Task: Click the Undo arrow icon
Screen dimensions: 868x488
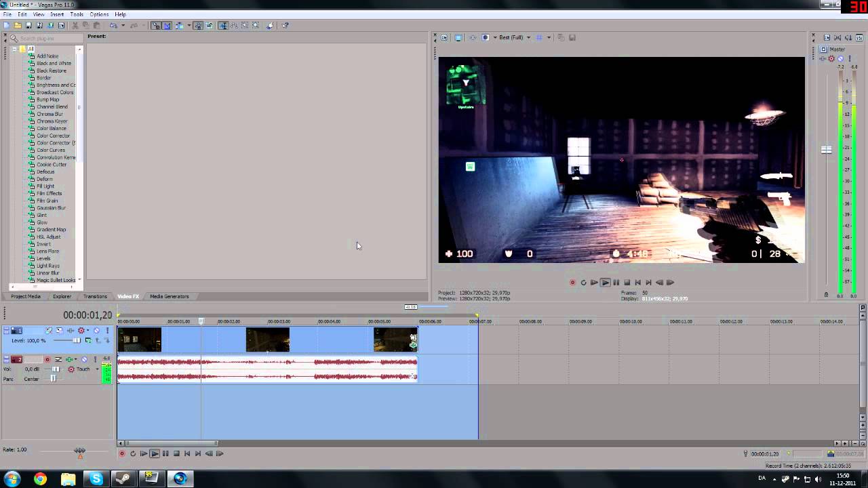Action: 113,26
